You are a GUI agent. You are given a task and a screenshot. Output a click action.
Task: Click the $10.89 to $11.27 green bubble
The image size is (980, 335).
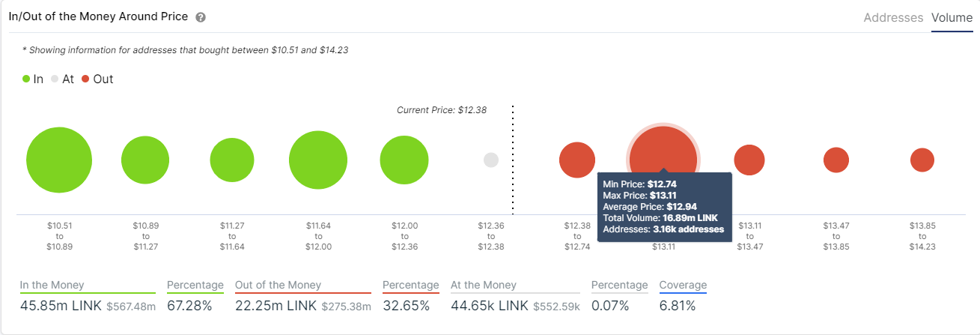pos(145,160)
